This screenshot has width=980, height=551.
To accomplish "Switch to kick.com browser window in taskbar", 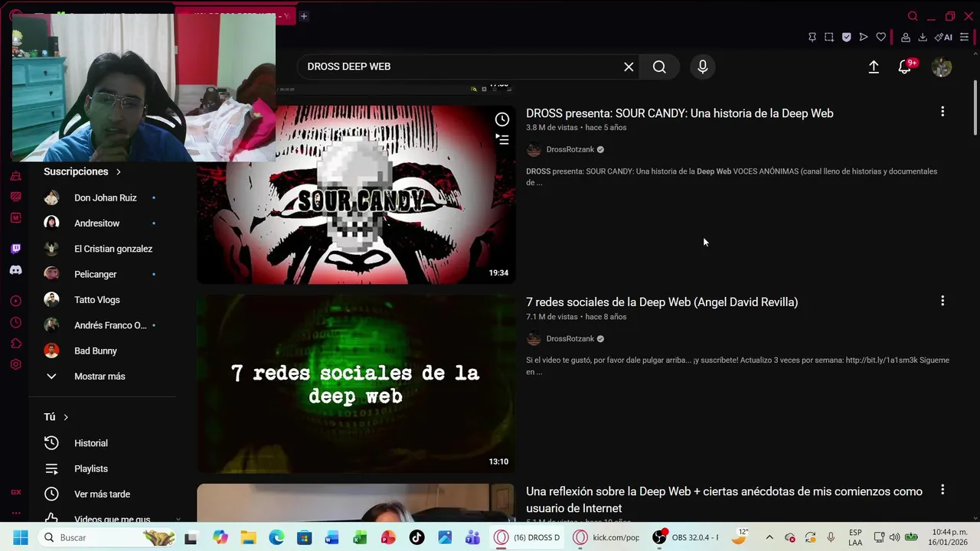I will click(607, 537).
